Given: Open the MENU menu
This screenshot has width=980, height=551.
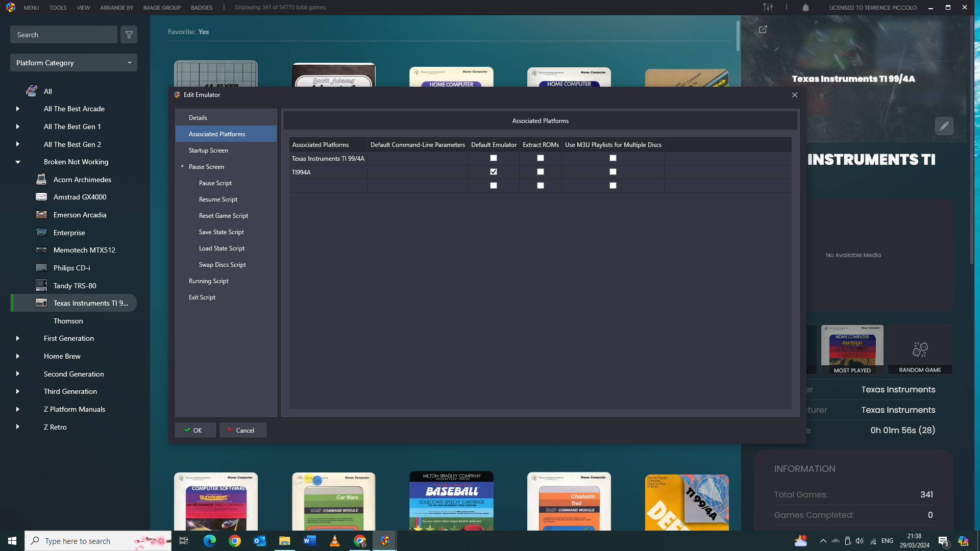Looking at the screenshot, I should click(x=31, y=8).
